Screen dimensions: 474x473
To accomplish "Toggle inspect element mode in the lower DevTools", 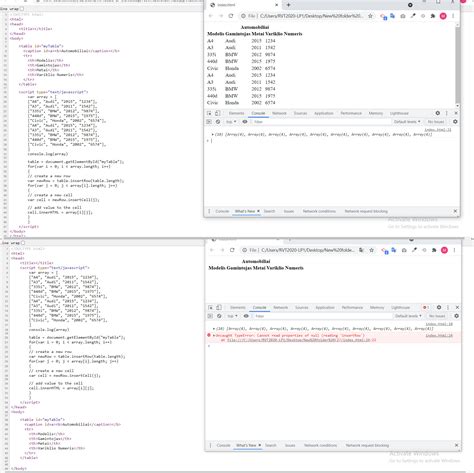I will click(x=210, y=307).
